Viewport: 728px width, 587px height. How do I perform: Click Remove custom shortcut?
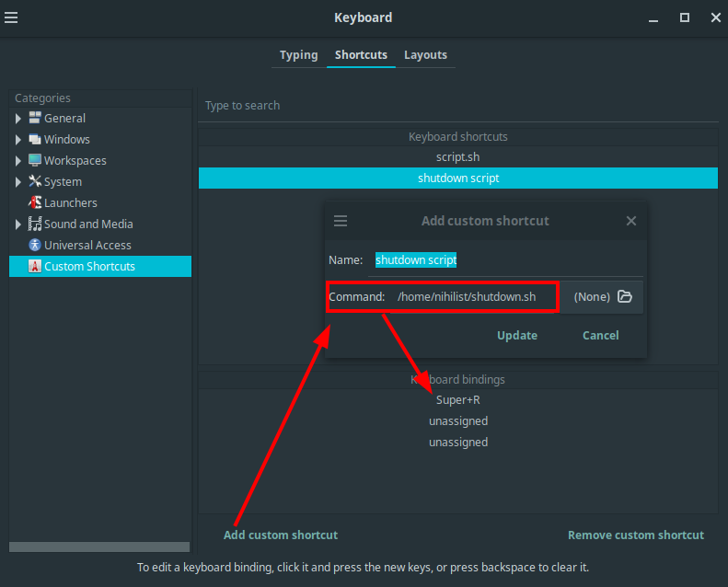(x=636, y=535)
